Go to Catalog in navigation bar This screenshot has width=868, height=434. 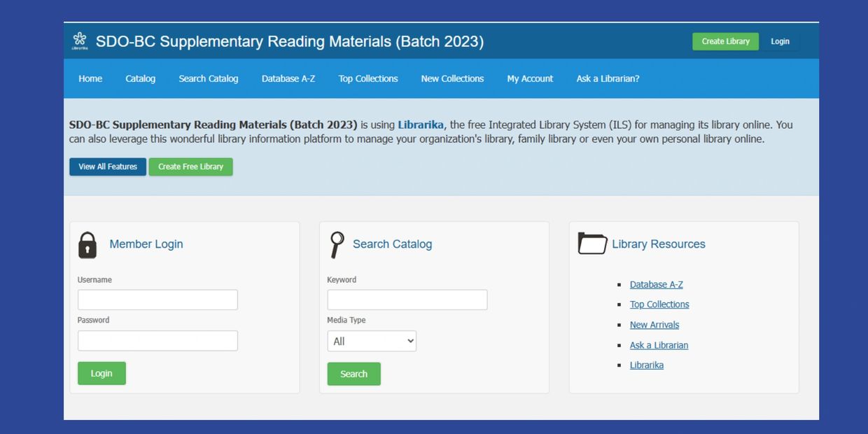pos(140,78)
